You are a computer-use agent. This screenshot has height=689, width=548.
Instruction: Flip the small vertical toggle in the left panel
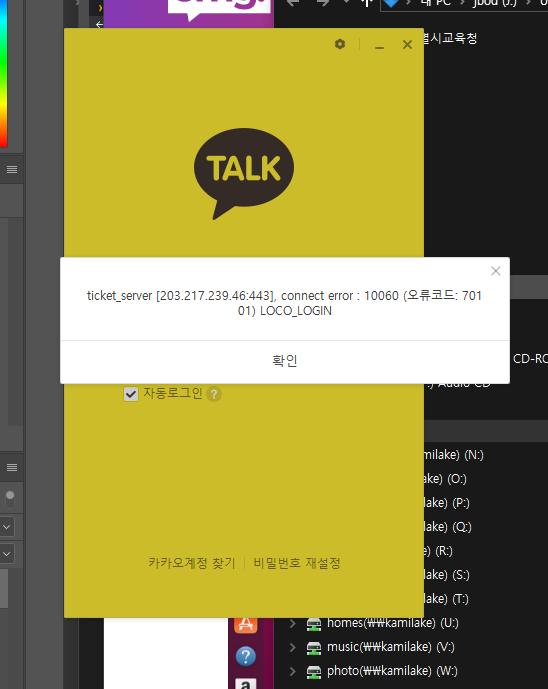click(10, 500)
